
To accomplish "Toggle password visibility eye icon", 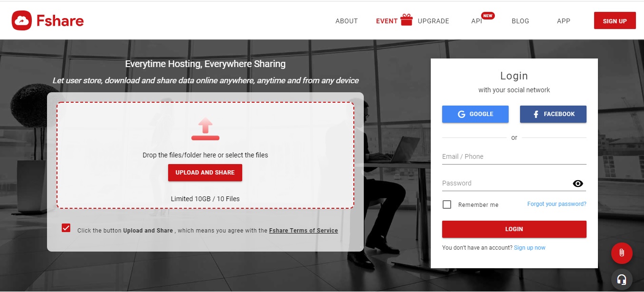I will click(578, 184).
